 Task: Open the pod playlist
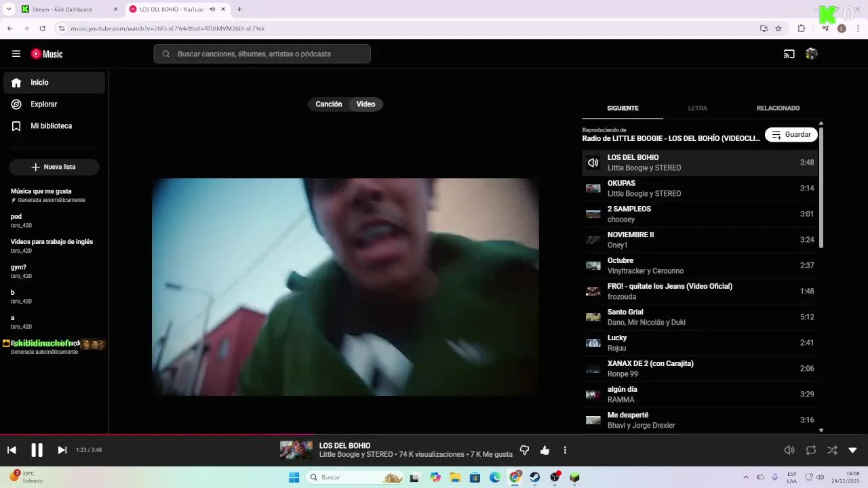(x=54, y=220)
